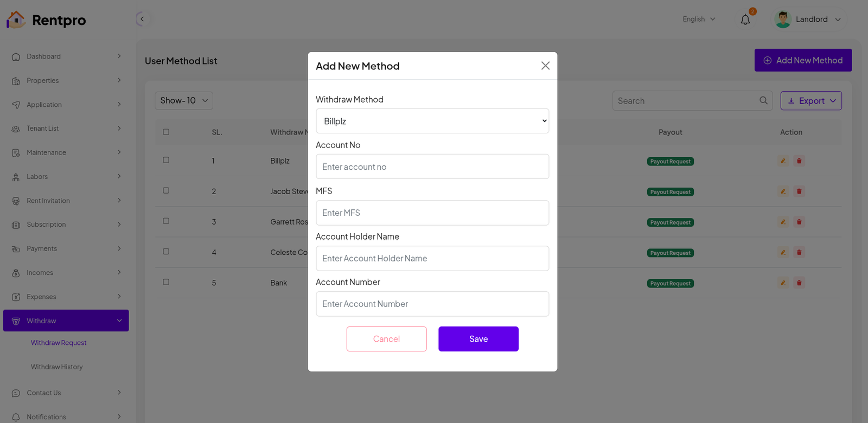The width and height of the screenshot is (868, 423).
Task: Click the sidebar collapse arrow icon
Action: click(142, 19)
